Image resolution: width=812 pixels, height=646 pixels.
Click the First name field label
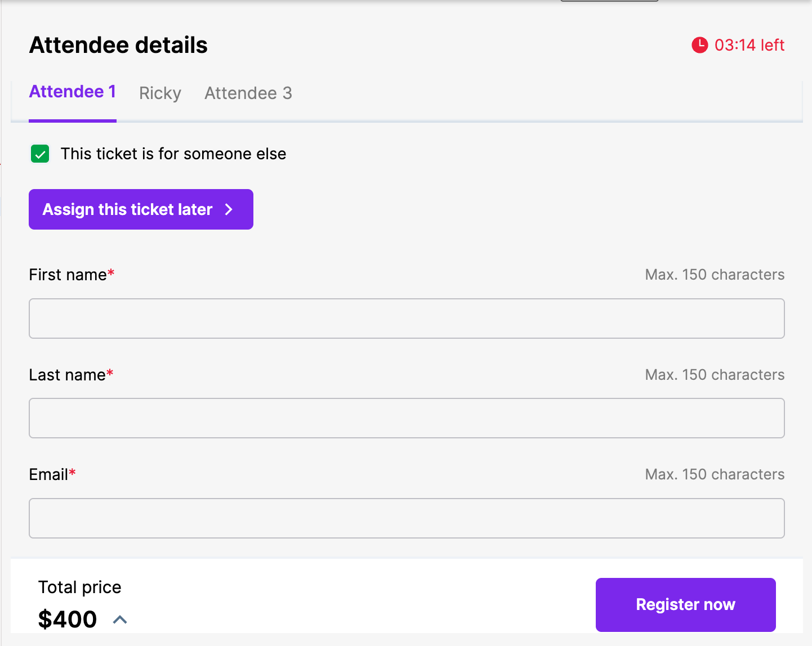pyautogui.click(x=68, y=275)
